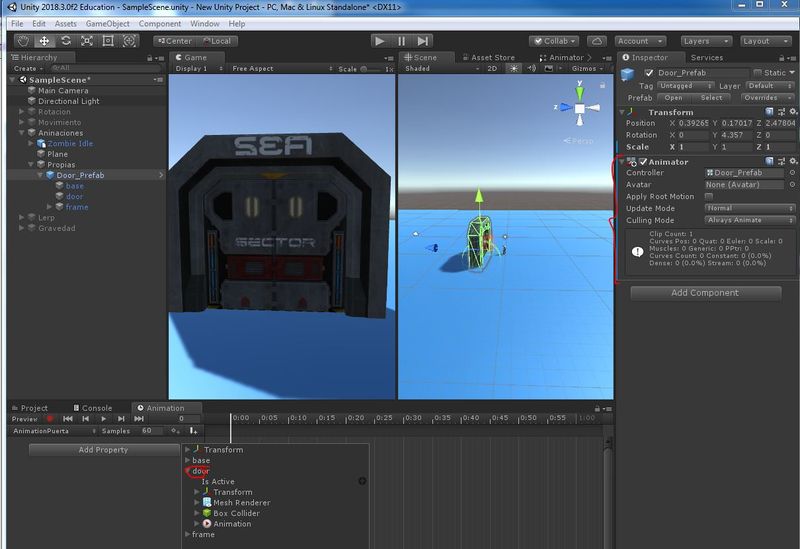Viewport: 800px width, 549px height.
Task: Open Culling Mode dropdown
Action: 749,220
